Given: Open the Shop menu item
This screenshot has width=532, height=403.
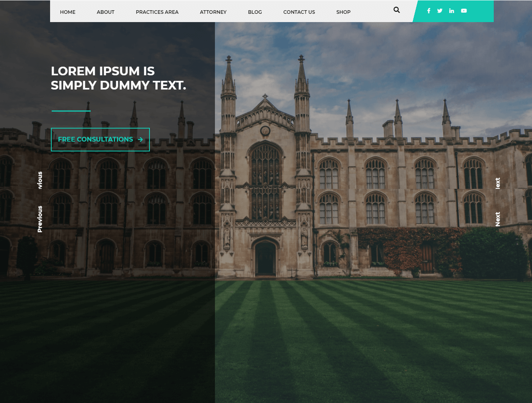Looking at the screenshot, I should (x=343, y=12).
